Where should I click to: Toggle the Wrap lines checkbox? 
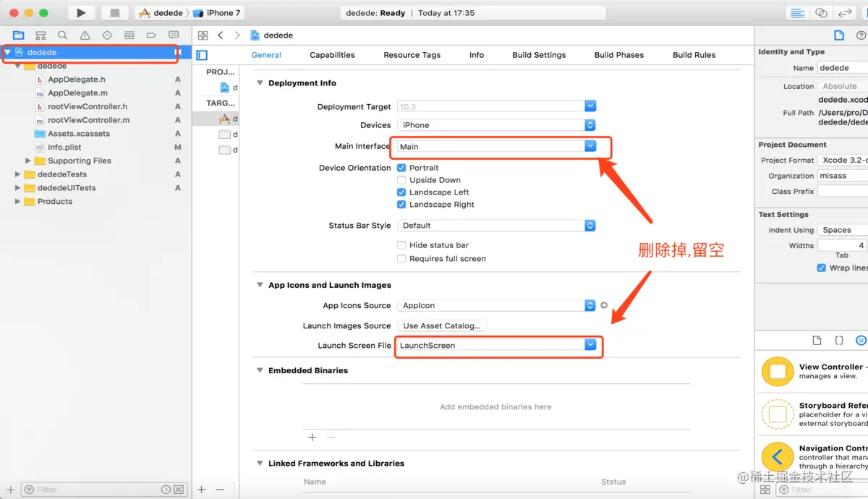click(821, 268)
